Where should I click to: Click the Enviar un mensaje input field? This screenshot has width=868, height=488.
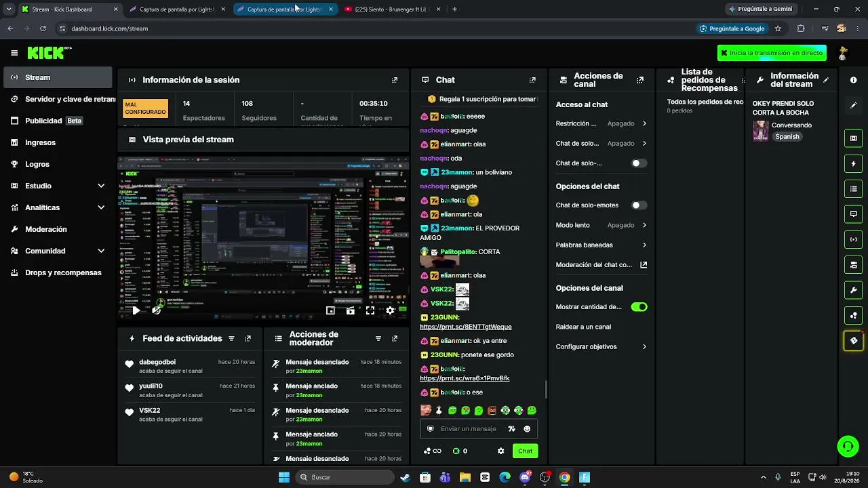coord(469,429)
